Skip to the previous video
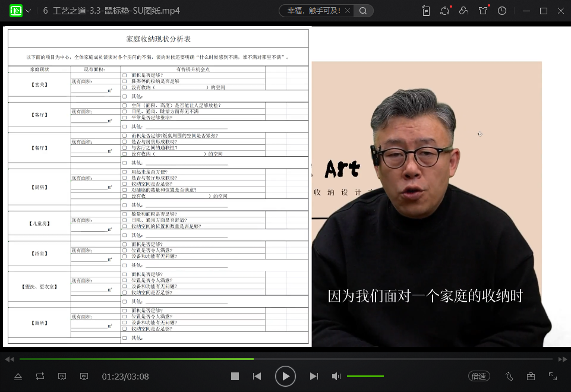Image resolution: width=571 pixels, height=392 pixels. (x=257, y=376)
